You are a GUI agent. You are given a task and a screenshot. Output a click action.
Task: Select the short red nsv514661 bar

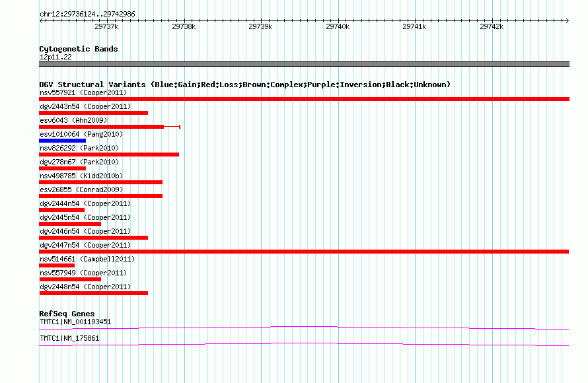coord(57,265)
